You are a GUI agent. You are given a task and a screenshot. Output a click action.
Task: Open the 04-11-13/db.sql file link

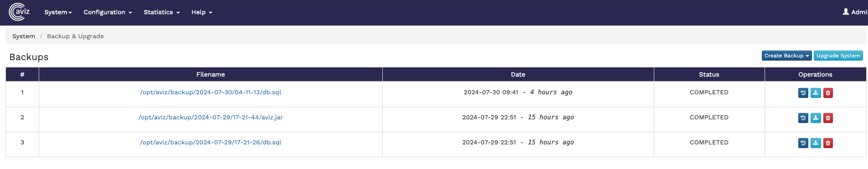pyautogui.click(x=211, y=92)
